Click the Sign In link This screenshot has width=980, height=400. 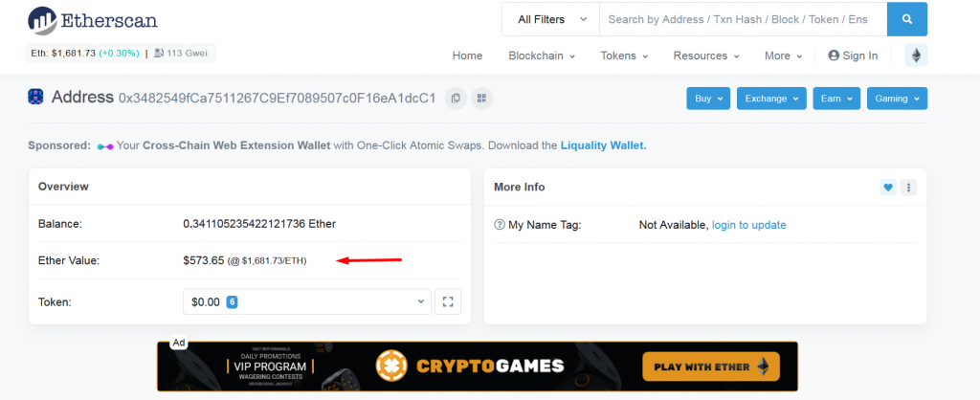point(853,56)
